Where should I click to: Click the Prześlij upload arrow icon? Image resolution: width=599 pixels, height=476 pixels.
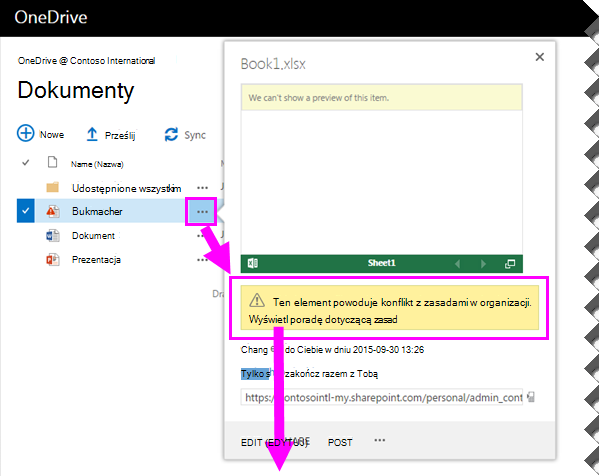point(92,134)
